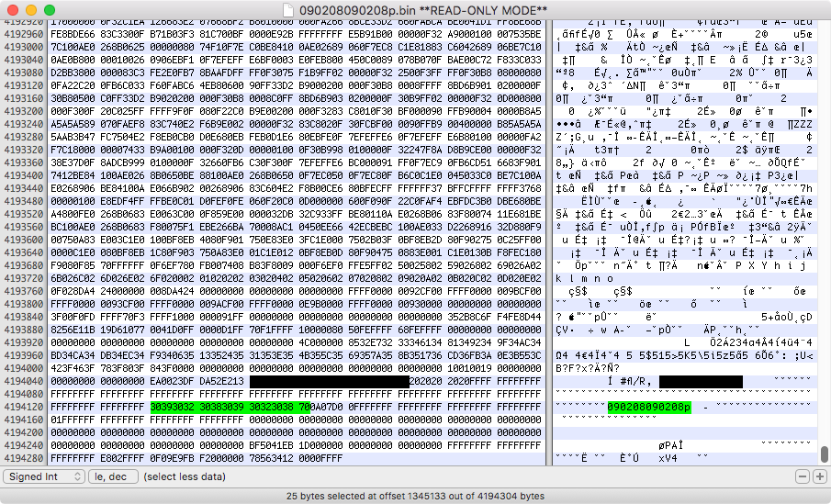Click the vertical scrollbar thumb
Viewport: 831px width, 504px height.
(824, 454)
